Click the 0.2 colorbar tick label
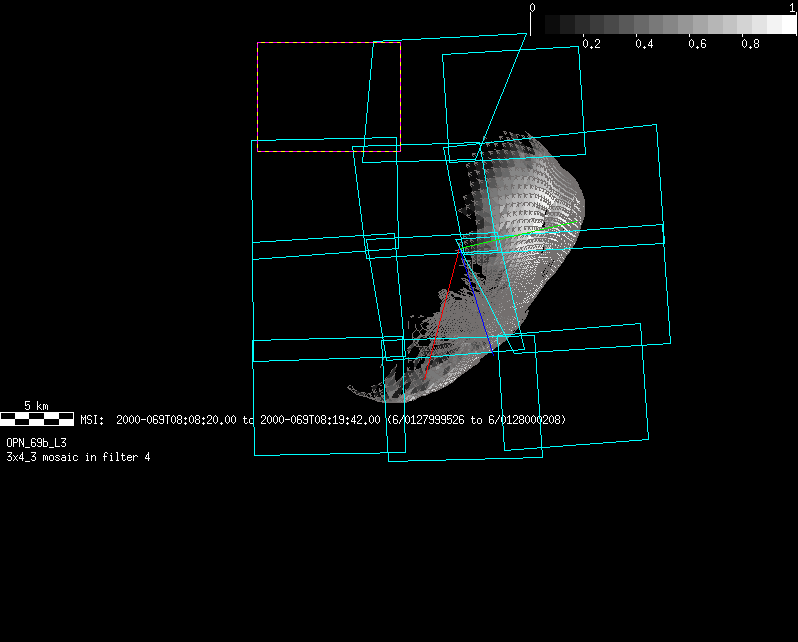The image size is (798, 642). pyautogui.click(x=590, y=45)
